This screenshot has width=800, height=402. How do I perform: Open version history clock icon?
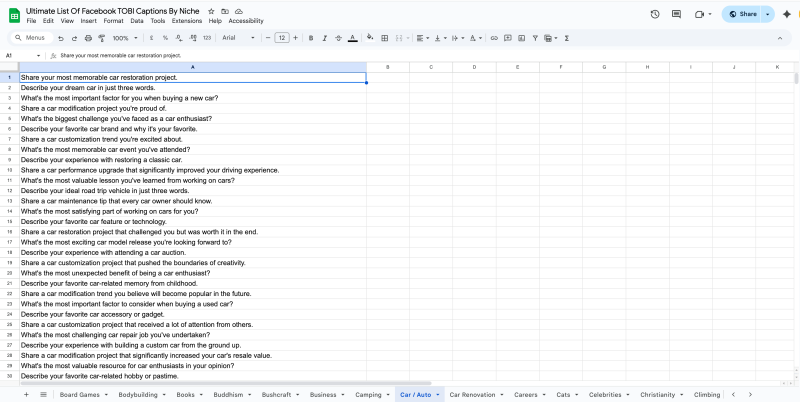point(654,14)
